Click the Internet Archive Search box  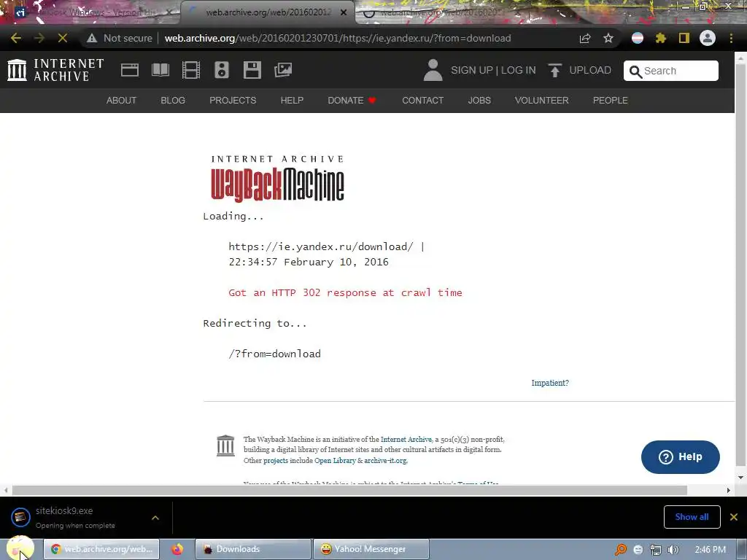(671, 71)
